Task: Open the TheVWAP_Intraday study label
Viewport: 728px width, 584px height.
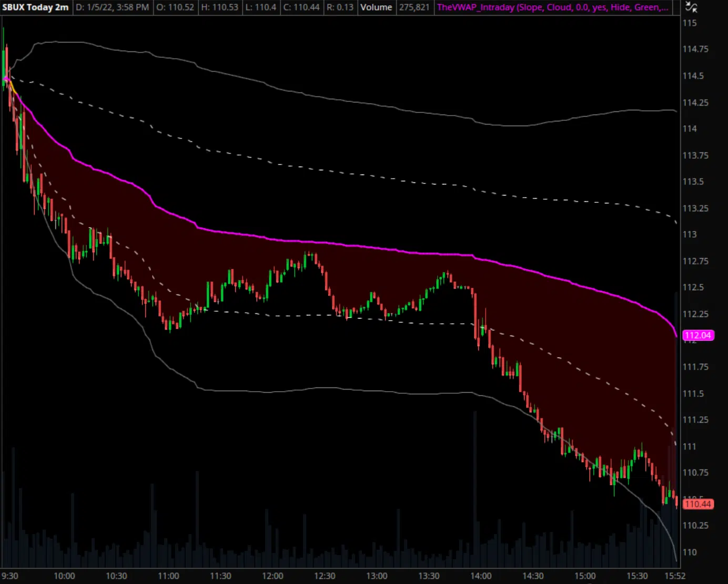Action: click(553, 7)
